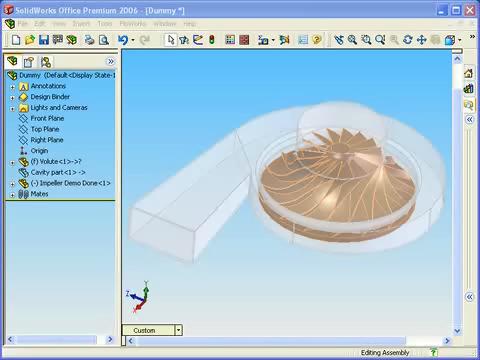Expand the Design Binder node

point(13,98)
